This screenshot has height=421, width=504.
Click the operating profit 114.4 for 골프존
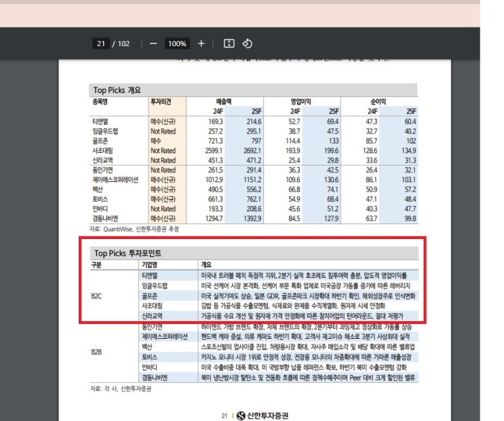tap(293, 141)
